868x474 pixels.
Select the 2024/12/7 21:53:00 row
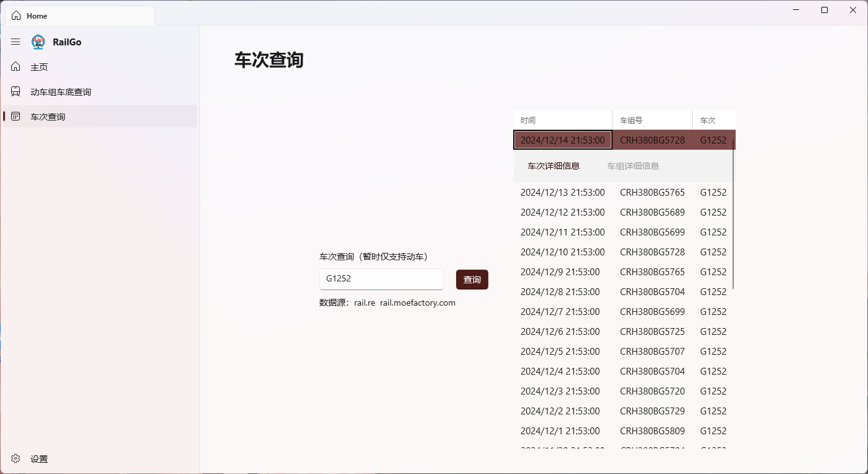tap(624, 312)
